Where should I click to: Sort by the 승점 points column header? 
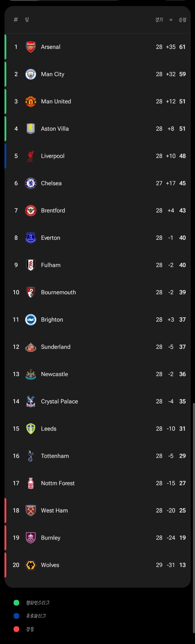182,20
